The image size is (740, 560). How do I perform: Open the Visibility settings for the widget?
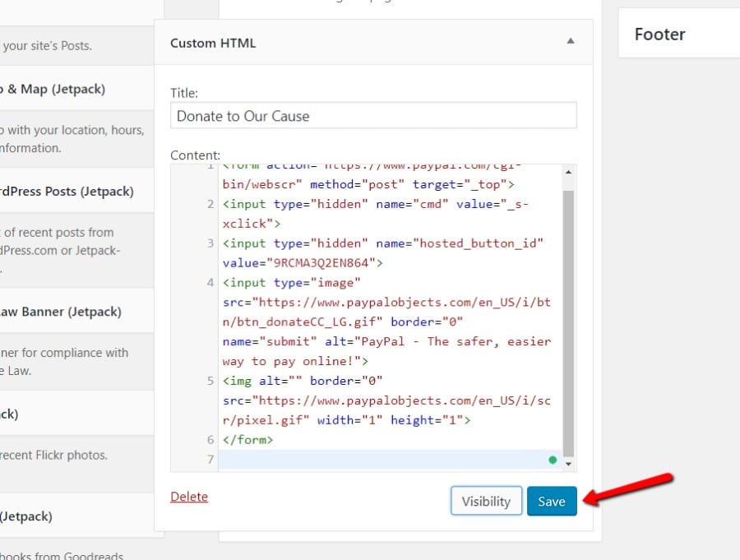(x=486, y=500)
